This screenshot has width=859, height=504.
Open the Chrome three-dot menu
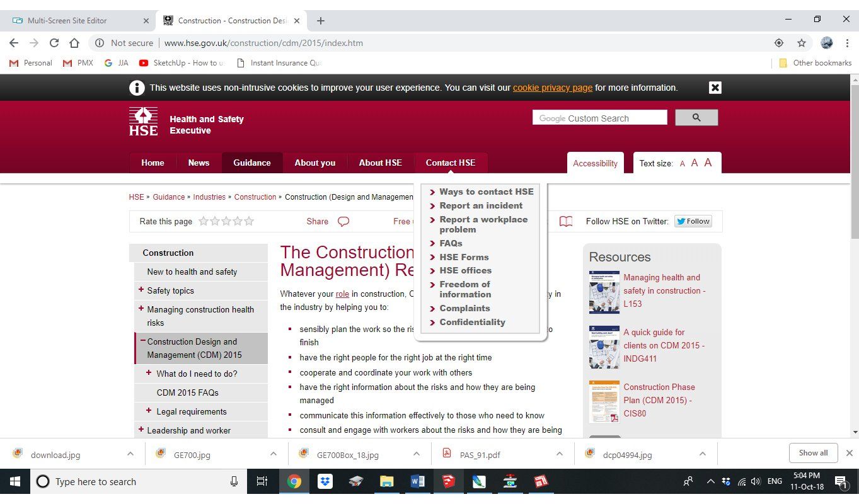point(847,43)
